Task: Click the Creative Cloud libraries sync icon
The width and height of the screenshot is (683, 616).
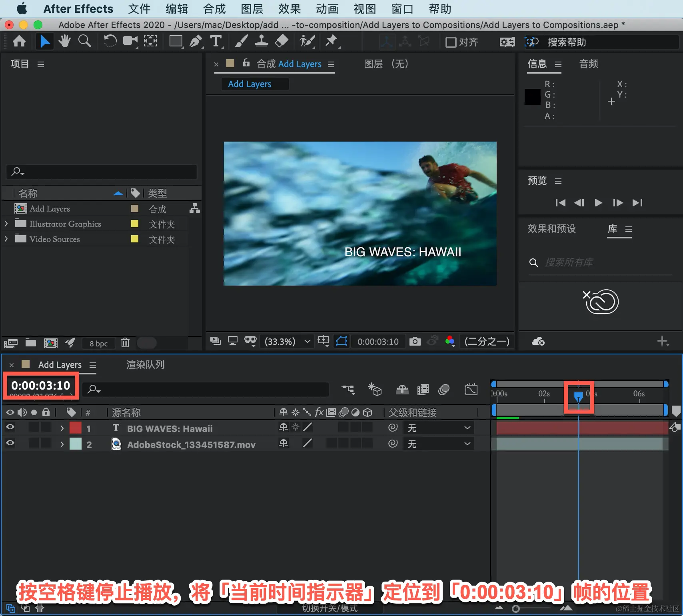Action: pos(538,341)
